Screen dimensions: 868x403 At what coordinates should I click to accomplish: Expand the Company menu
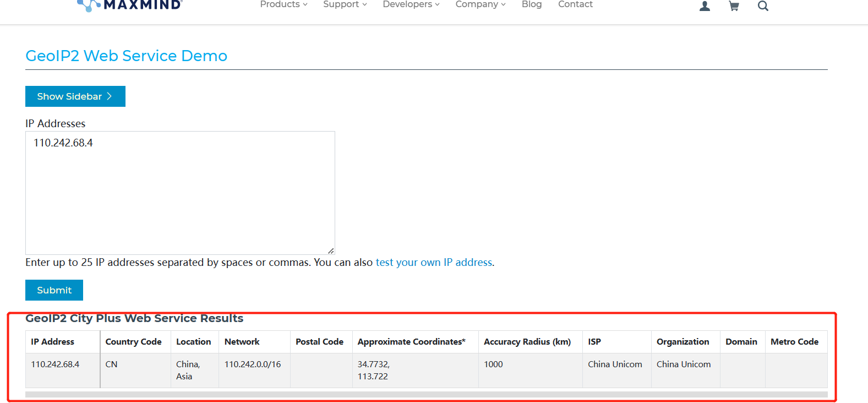pyautogui.click(x=481, y=4)
